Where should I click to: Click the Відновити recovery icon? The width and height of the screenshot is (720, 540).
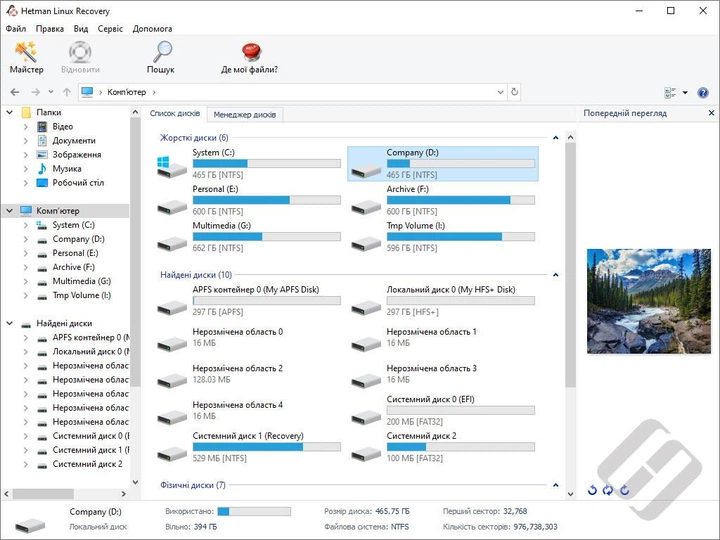coord(80,57)
